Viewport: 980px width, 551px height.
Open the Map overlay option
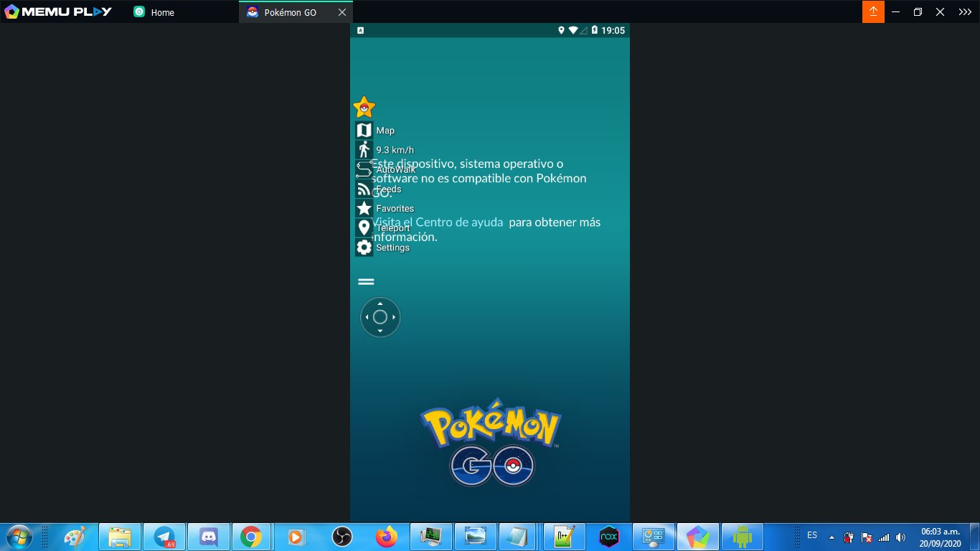[364, 131]
